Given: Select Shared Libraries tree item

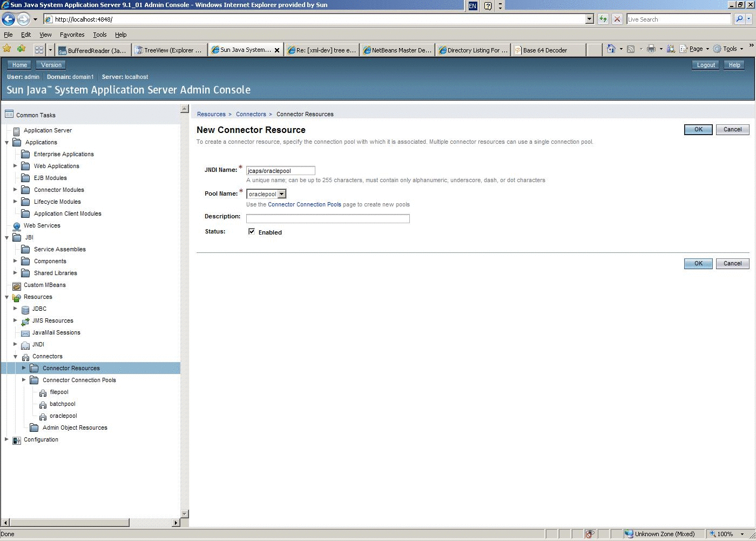Looking at the screenshot, I should [x=56, y=273].
